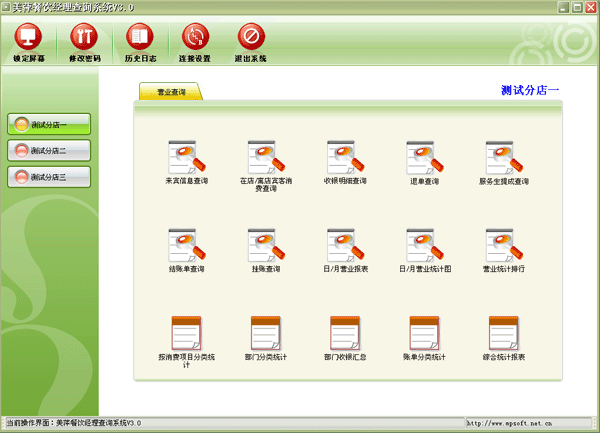Open 结账单查询 checkout bill query

(185, 246)
